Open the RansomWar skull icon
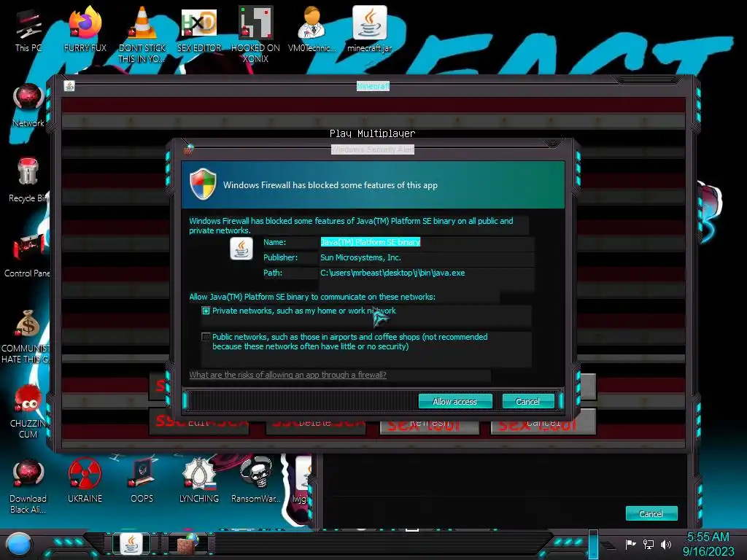 point(256,481)
